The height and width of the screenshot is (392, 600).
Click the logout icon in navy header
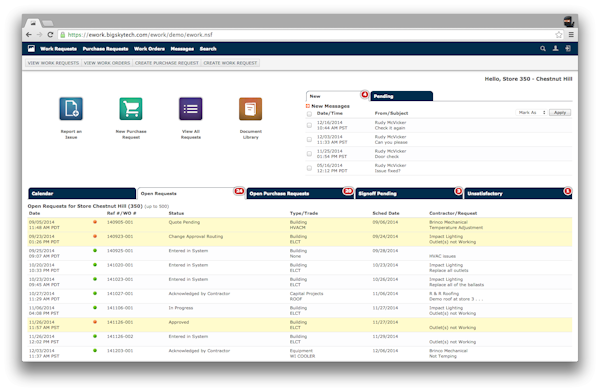[568, 49]
